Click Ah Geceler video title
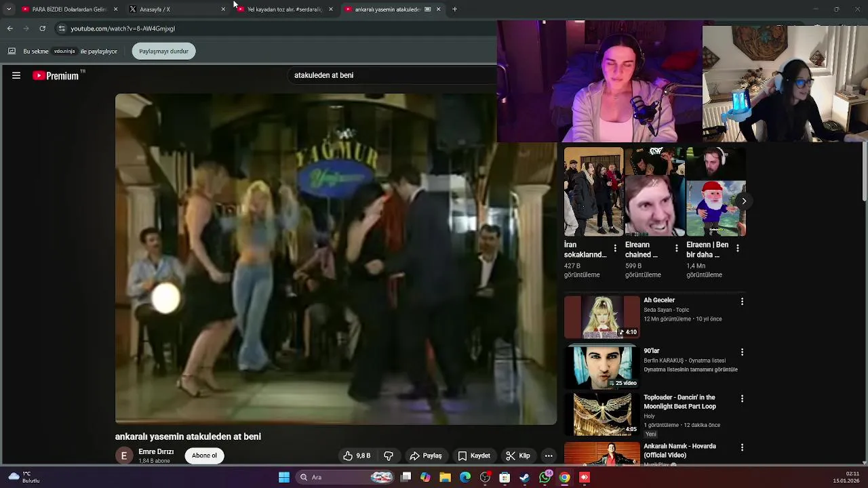 coord(659,300)
